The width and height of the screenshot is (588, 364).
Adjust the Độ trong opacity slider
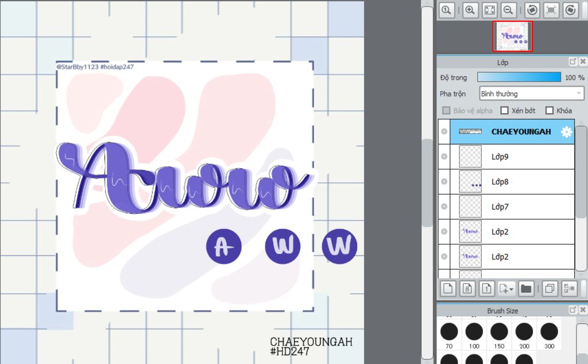tap(519, 78)
